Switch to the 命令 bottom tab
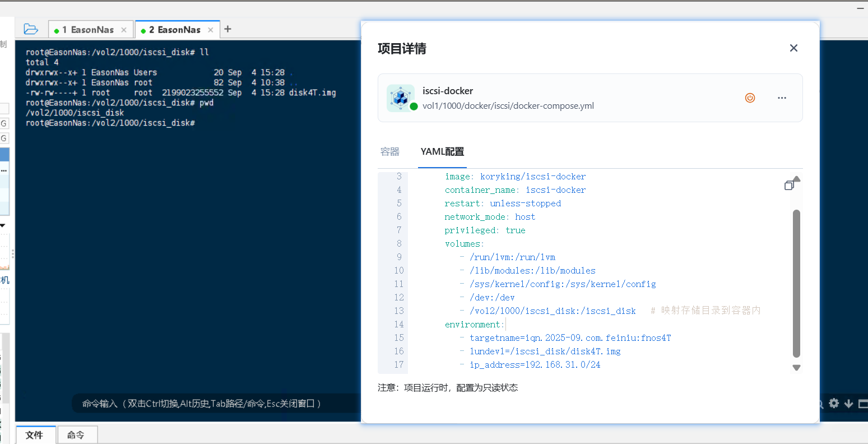 pos(76,435)
